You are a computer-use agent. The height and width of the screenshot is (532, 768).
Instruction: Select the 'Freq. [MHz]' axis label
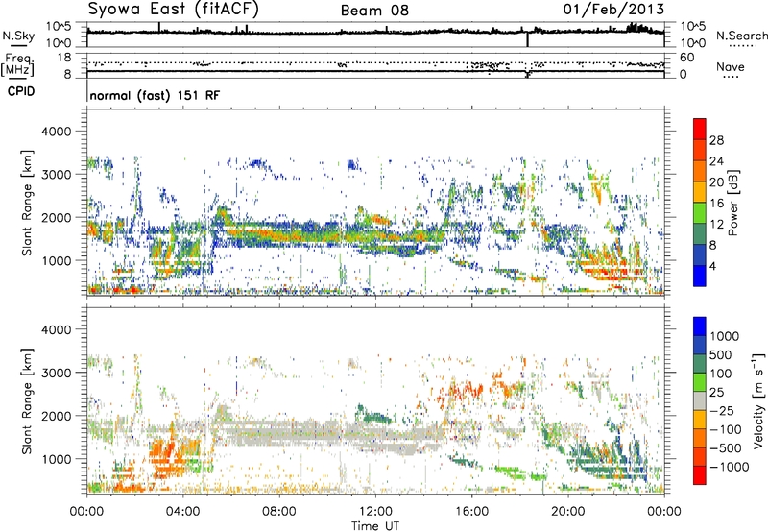pyautogui.click(x=18, y=65)
